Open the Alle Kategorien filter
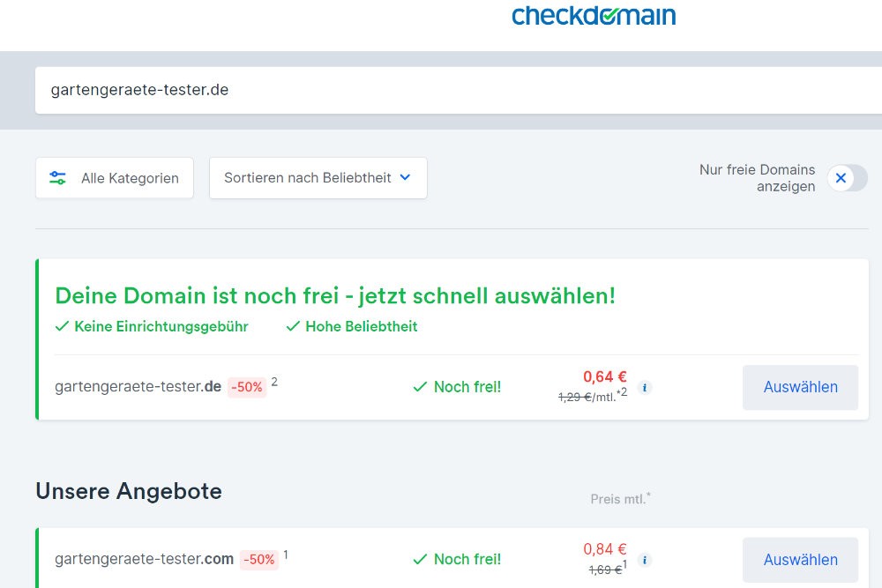882x588 pixels. click(115, 178)
